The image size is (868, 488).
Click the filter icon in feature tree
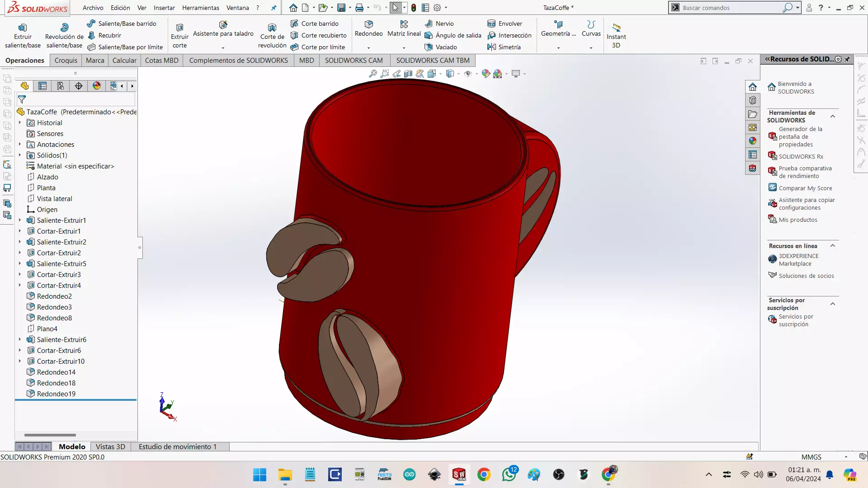click(22, 99)
